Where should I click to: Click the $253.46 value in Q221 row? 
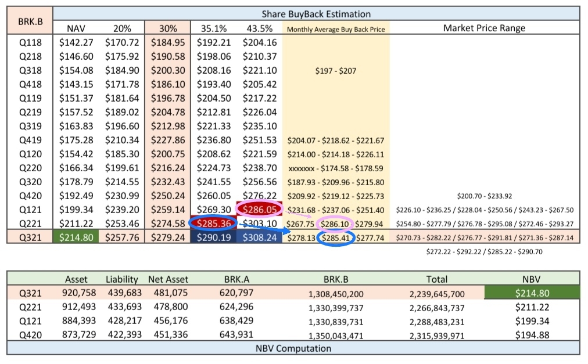click(x=122, y=224)
